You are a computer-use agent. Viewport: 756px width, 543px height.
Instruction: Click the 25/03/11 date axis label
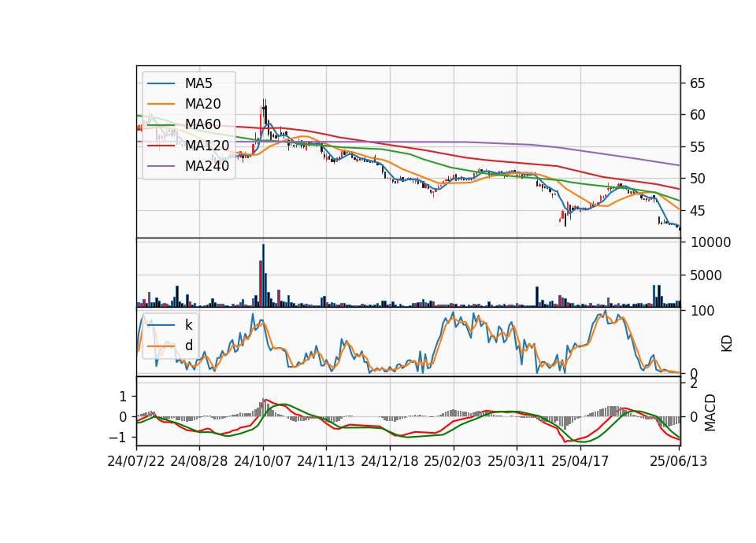click(x=517, y=461)
